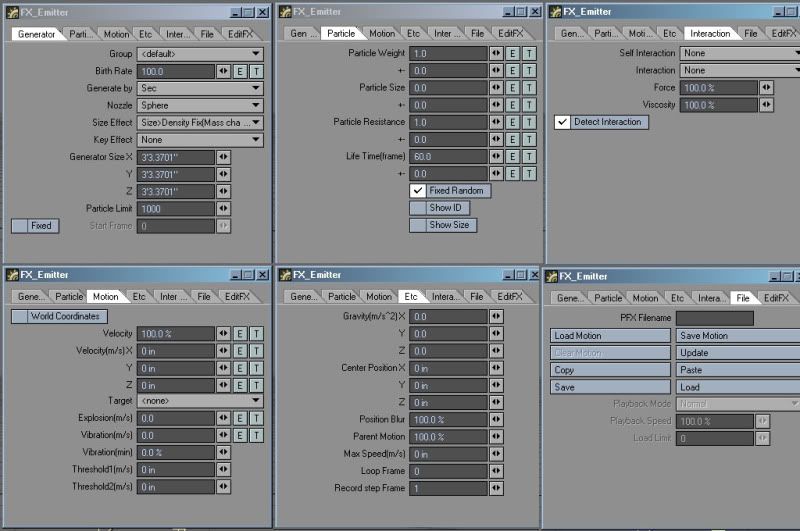Click the T texture button for Birth Rate

click(256, 71)
